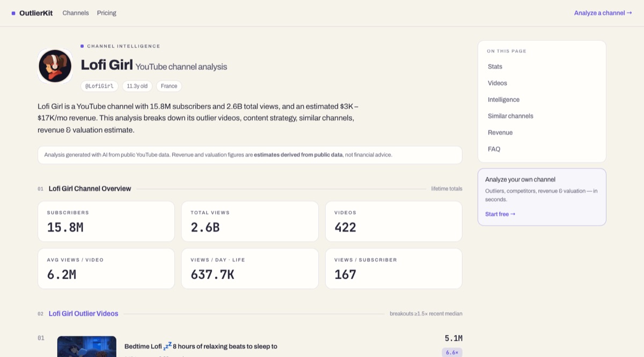Click the 'Analyze a channel' link
This screenshot has height=357, width=644.
point(603,13)
